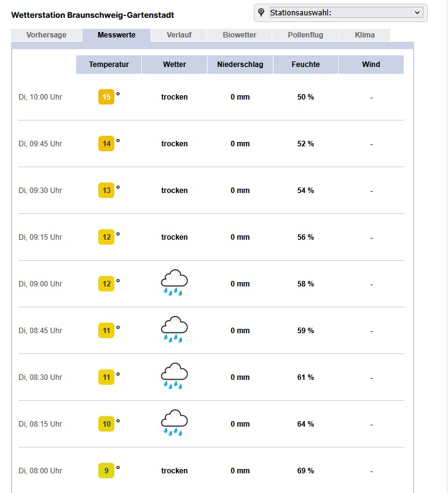Open the Klima tab

pyautogui.click(x=364, y=35)
